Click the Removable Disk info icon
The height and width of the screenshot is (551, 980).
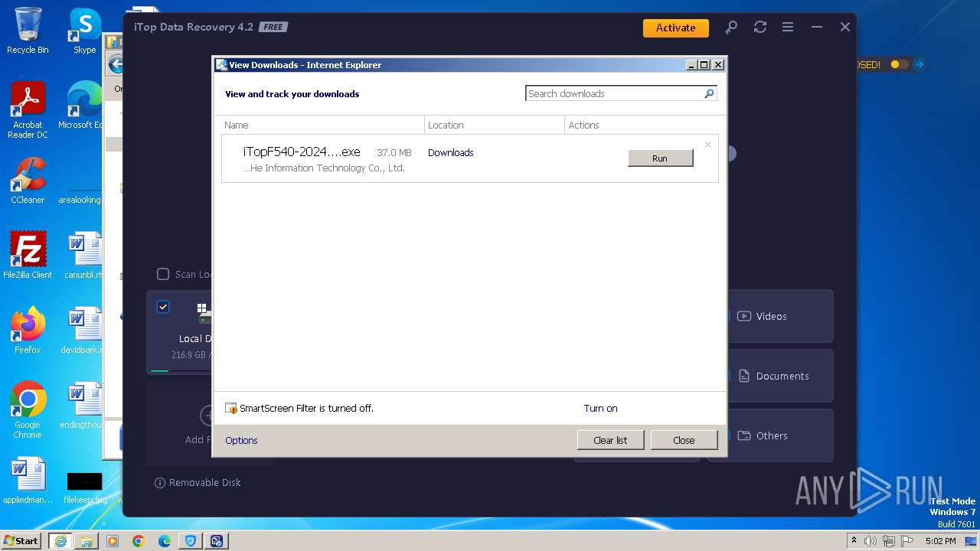tap(160, 483)
